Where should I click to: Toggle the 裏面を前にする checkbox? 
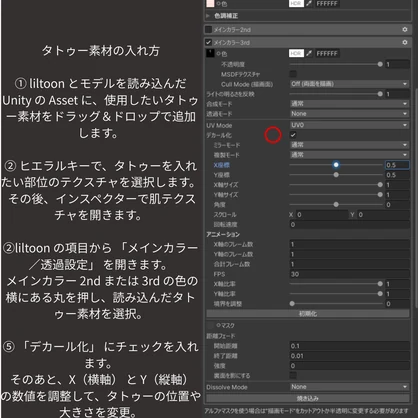click(x=293, y=376)
